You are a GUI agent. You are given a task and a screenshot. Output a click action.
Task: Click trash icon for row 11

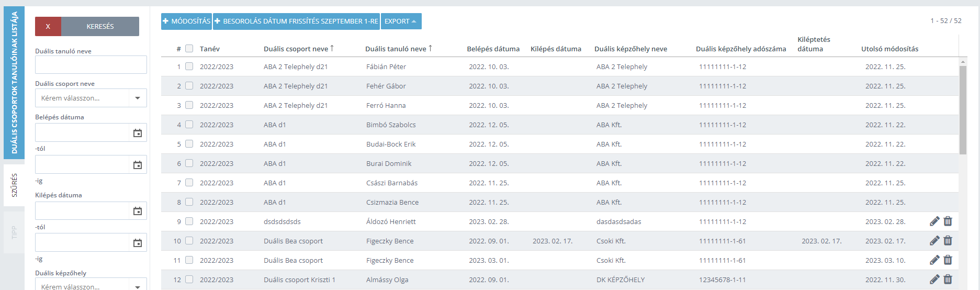948,260
